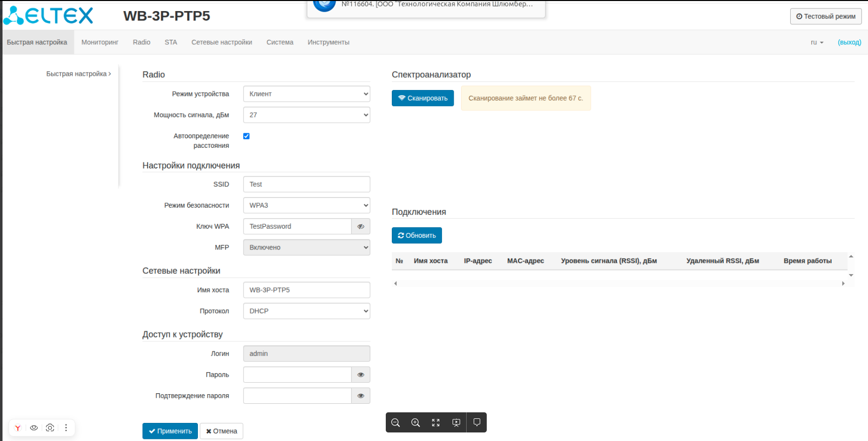Click into the SSID input field
This screenshot has height=441, width=868.
point(306,184)
